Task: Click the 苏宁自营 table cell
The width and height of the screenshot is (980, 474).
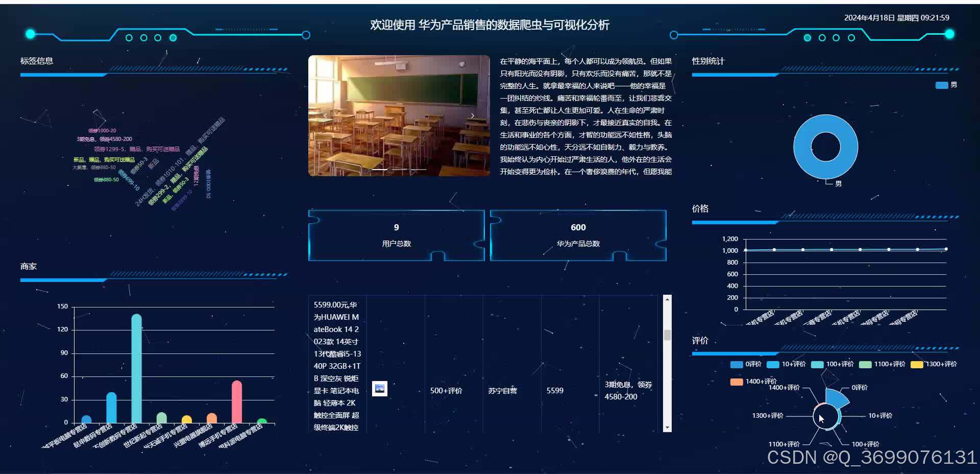Action: click(503, 391)
